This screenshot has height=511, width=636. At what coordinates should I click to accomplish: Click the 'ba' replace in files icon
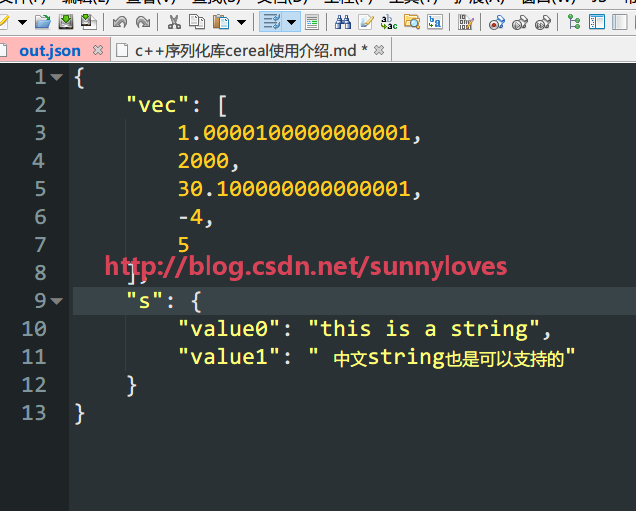pyautogui.click(x=435, y=22)
